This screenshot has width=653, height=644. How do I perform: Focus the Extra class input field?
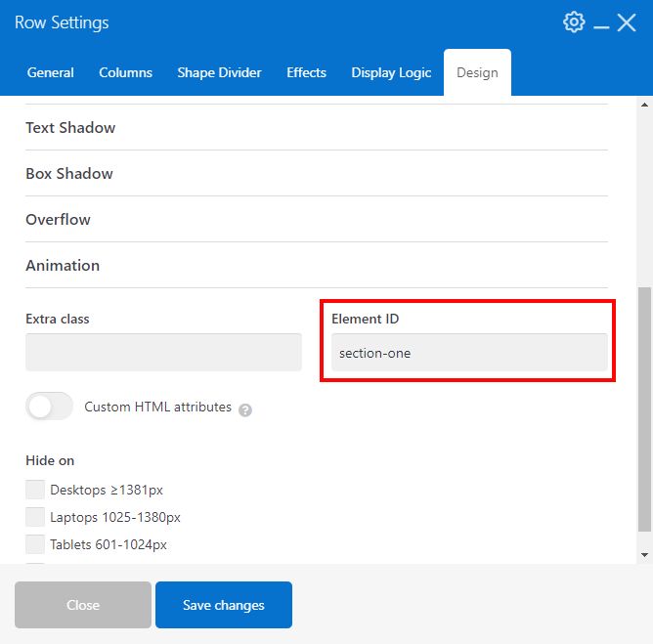[163, 352]
